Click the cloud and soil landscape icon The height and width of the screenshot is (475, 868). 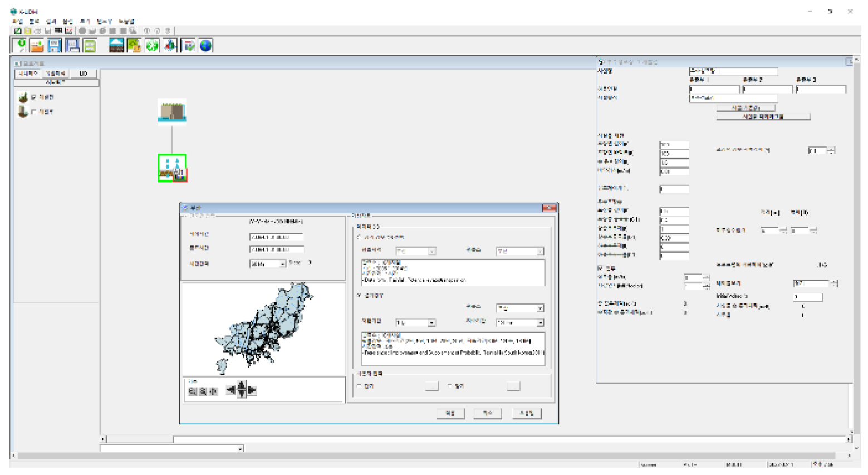(116, 46)
